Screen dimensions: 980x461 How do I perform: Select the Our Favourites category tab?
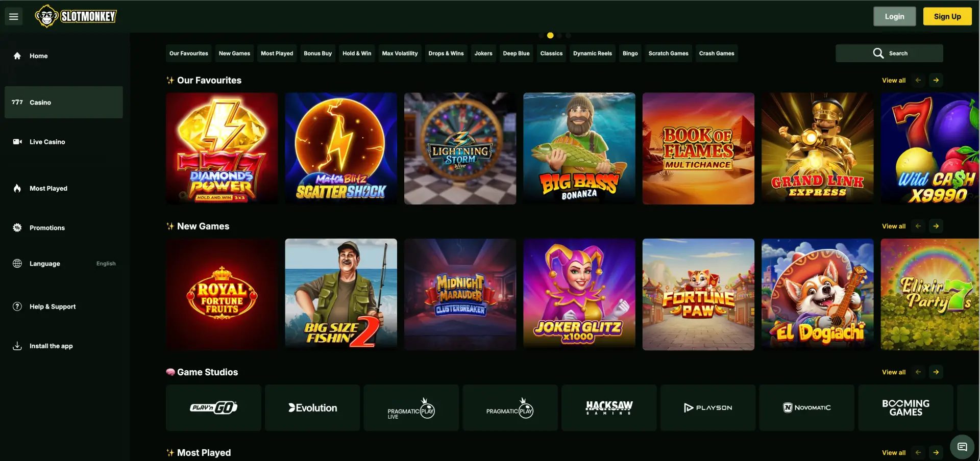click(189, 54)
